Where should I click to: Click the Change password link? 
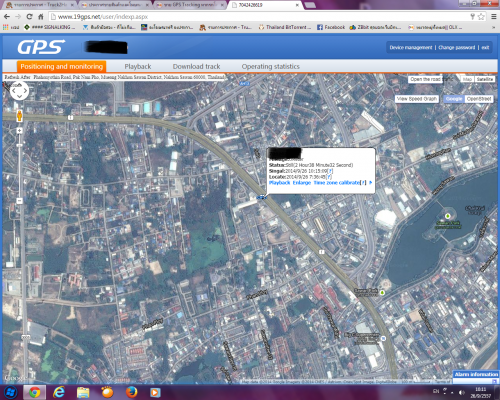coord(457,47)
